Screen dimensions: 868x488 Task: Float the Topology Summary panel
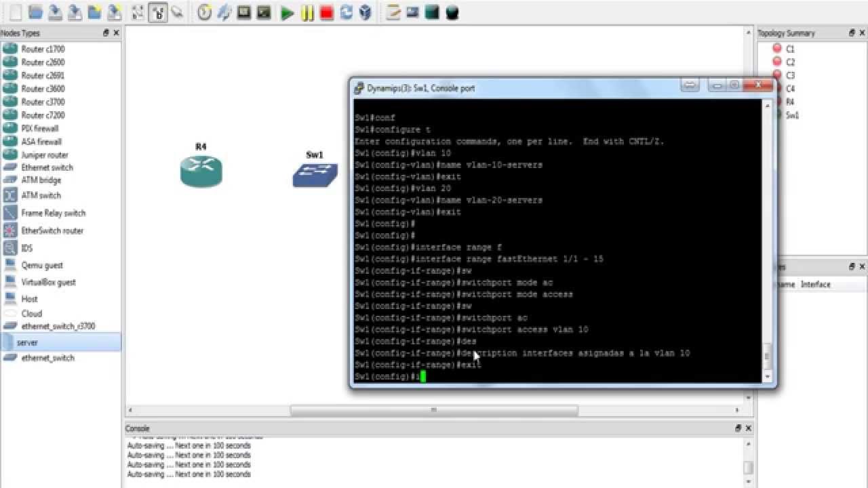coord(852,33)
